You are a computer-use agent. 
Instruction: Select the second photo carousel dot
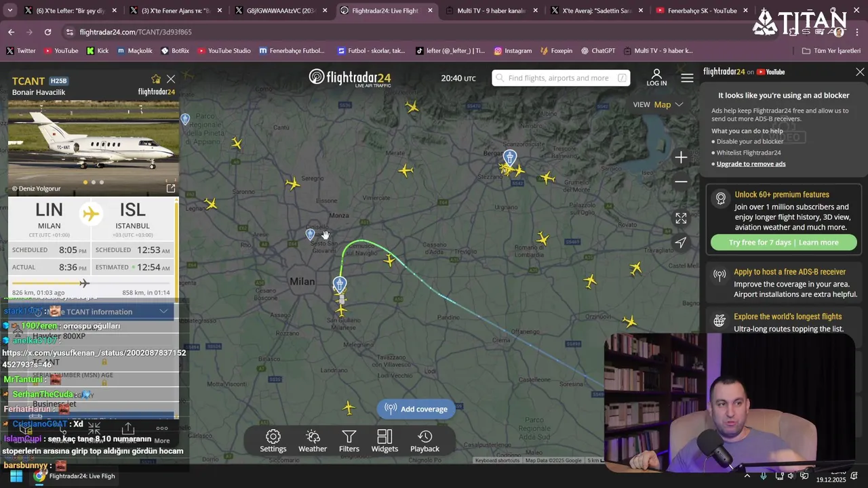tap(94, 182)
